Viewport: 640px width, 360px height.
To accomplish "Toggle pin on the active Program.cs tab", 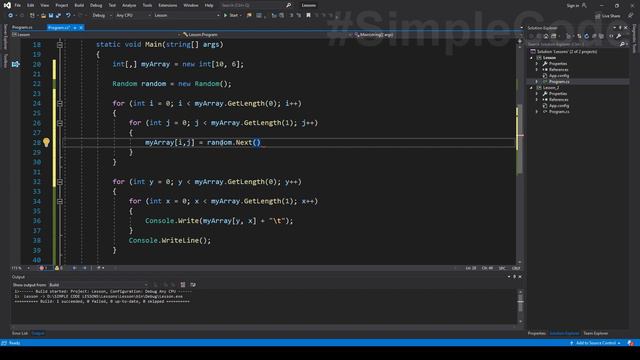I will tap(75, 28).
